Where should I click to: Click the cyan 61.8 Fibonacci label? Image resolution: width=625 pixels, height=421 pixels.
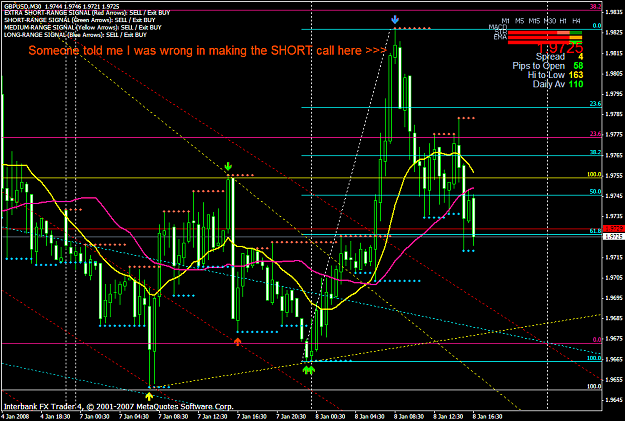[596, 231]
